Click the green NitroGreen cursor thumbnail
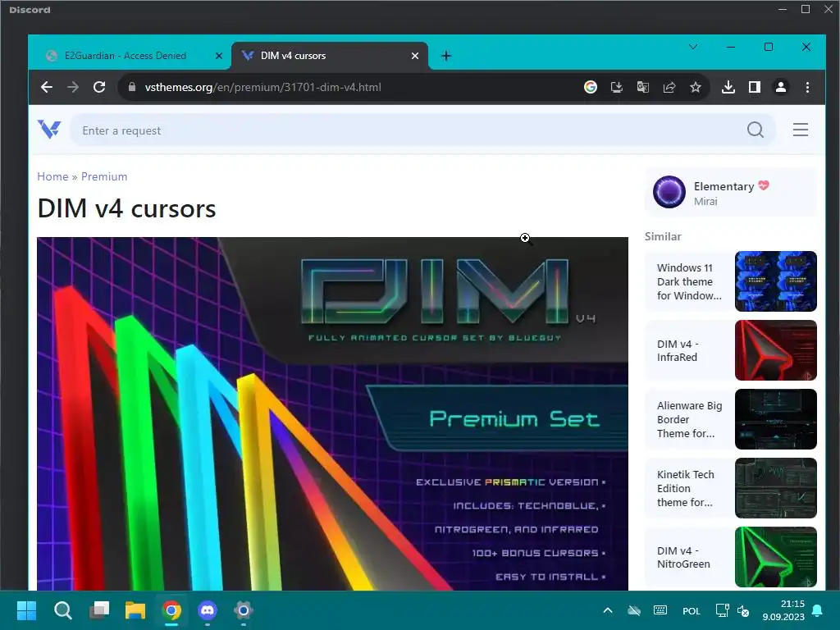The height and width of the screenshot is (630, 840). [776, 557]
